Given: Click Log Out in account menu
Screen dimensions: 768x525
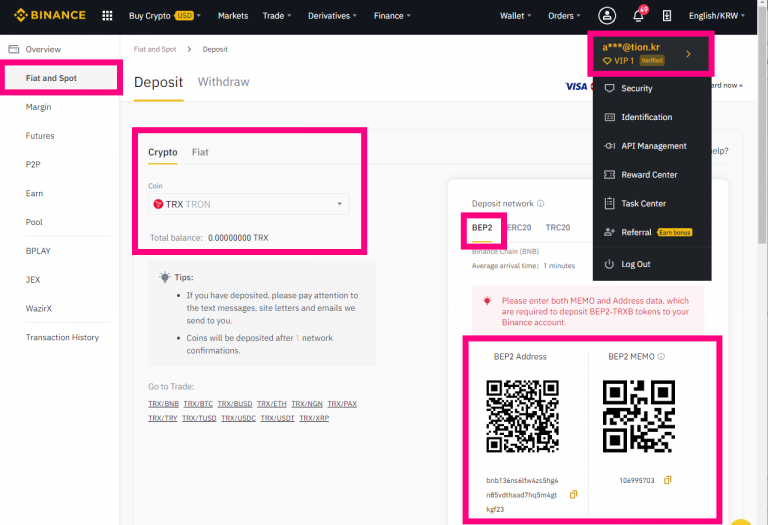Looking at the screenshot, I should (x=635, y=264).
